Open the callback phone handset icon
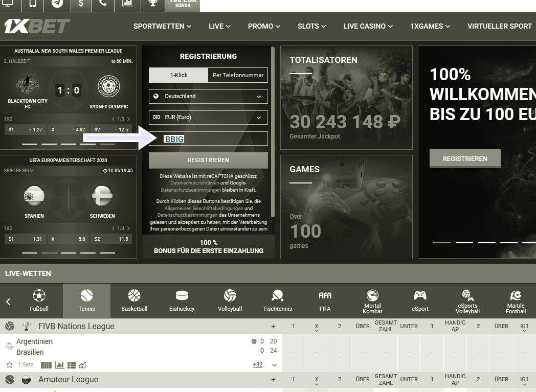536x392 pixels. 103,4
